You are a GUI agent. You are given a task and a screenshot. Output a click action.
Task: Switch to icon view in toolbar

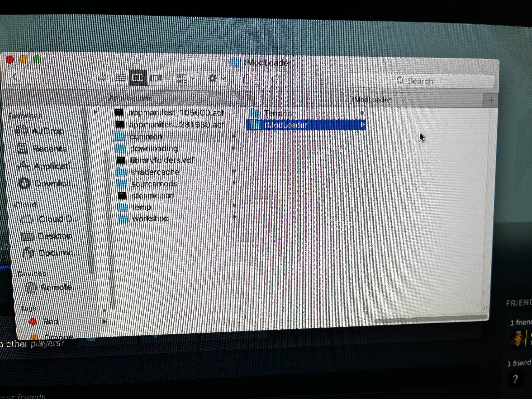(x=101, y=77)
